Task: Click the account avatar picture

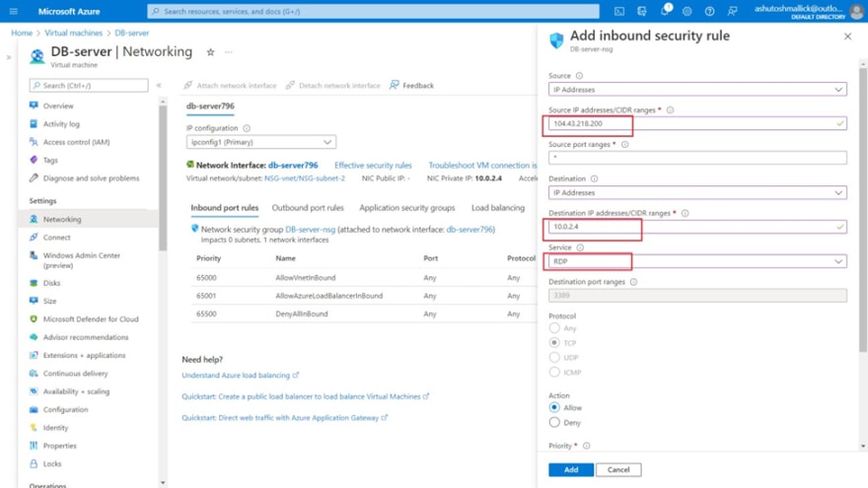Action: 857,11
